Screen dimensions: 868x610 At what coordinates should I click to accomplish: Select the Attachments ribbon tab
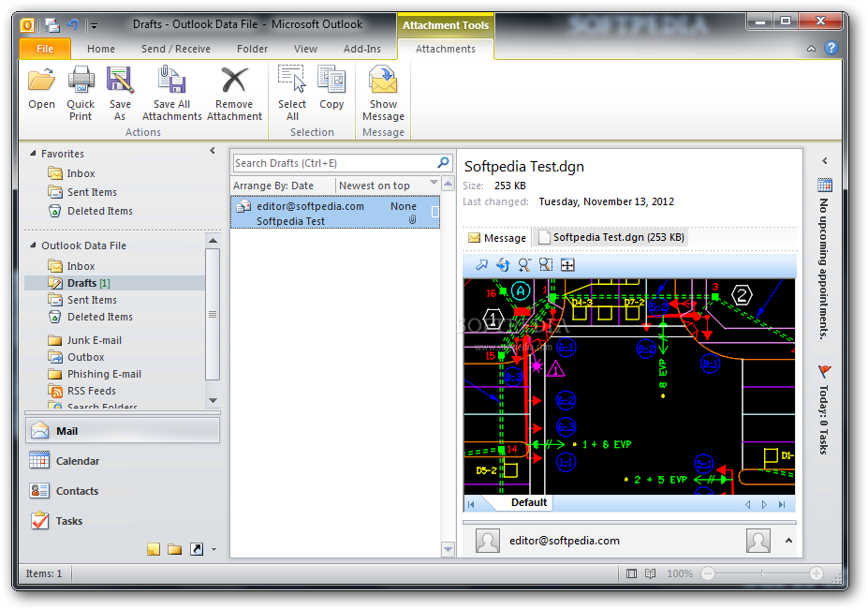[446, 49]
